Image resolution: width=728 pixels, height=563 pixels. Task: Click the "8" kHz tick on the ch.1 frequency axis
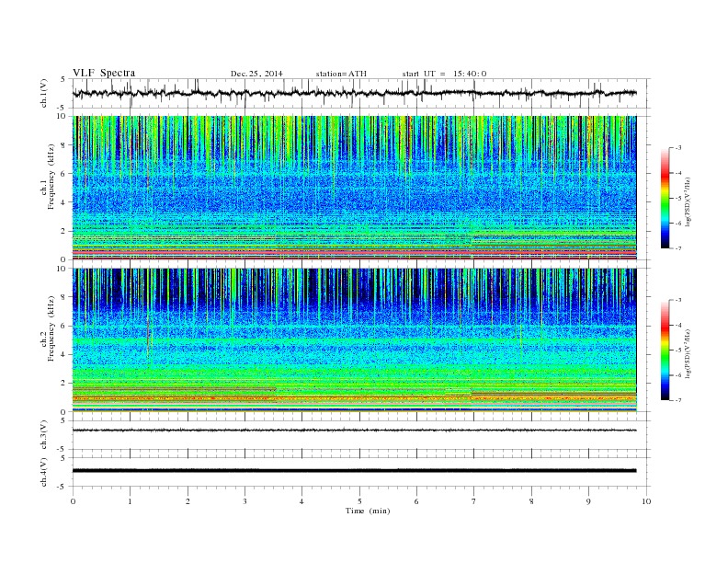click(x=63, y=145)
